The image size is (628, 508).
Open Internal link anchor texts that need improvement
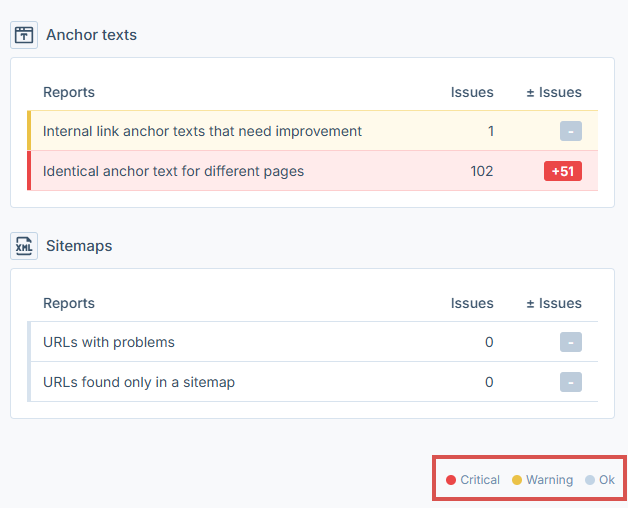click(202, 131)
